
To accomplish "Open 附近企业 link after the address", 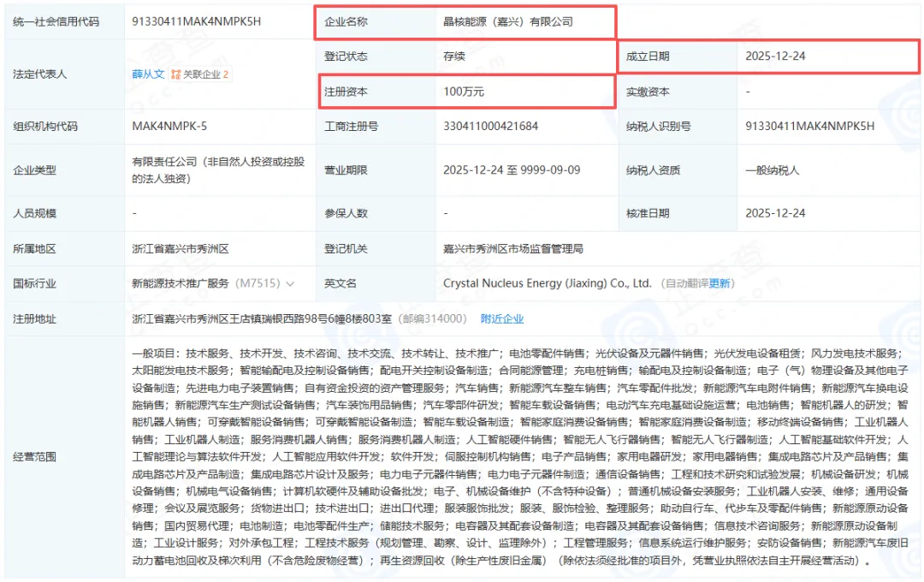I will click(502, 319).
